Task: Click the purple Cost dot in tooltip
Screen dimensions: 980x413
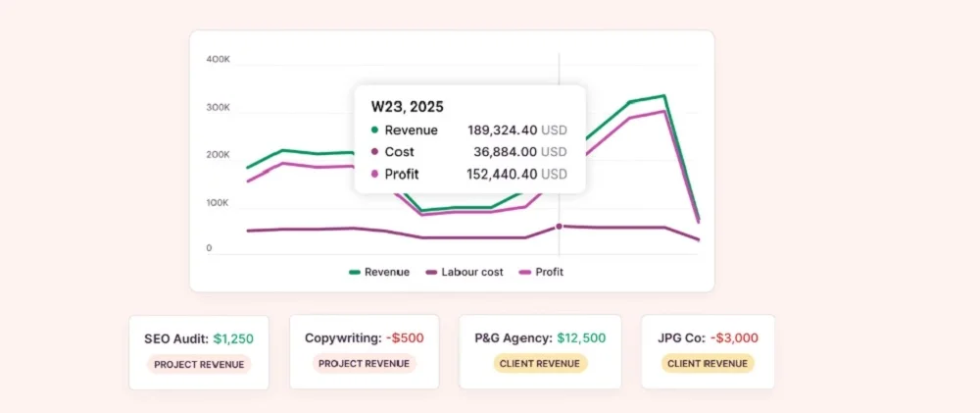Action: (x=374, y=152)
